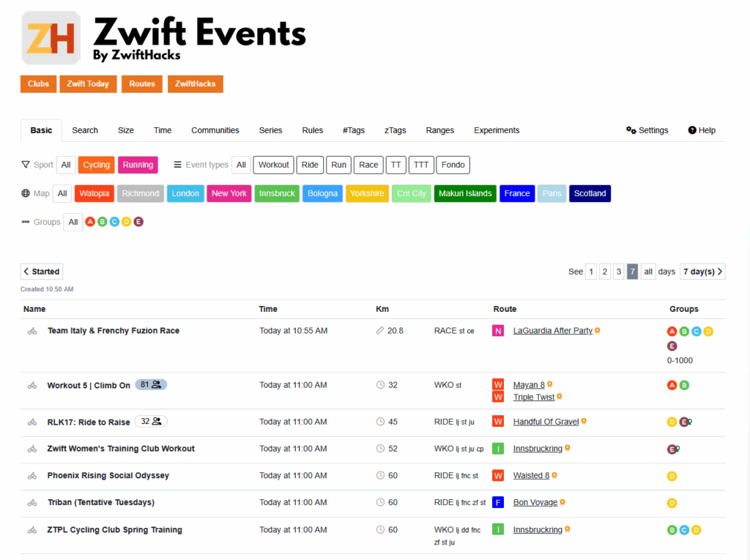Filter map by Scotland

coord(590,193)
